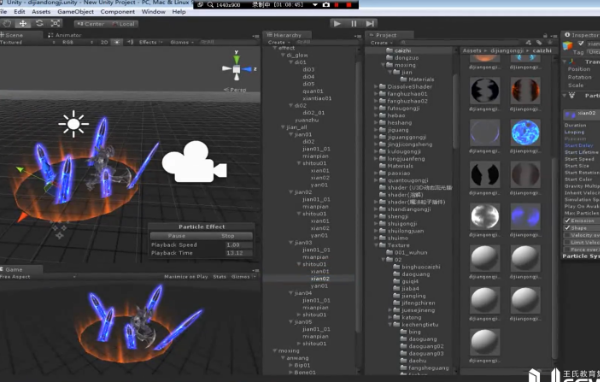This screenshot has height=382, width=600.
Task: Click the camera icon in recording bar
Action: (x=326, y=5)
